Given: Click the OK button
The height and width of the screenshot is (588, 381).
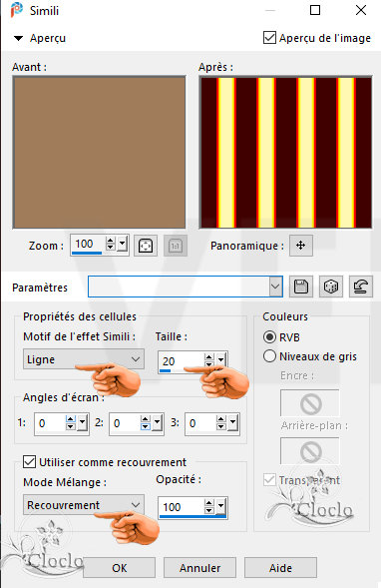Looking at the screenshot, I should click(119, 568).
